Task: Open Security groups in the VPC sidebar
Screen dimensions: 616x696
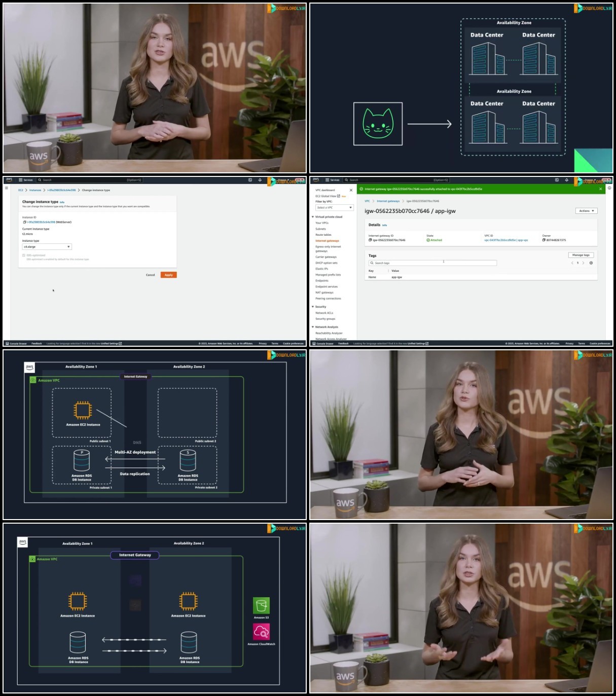Action: pyautogui.click(x=325, y=319)
